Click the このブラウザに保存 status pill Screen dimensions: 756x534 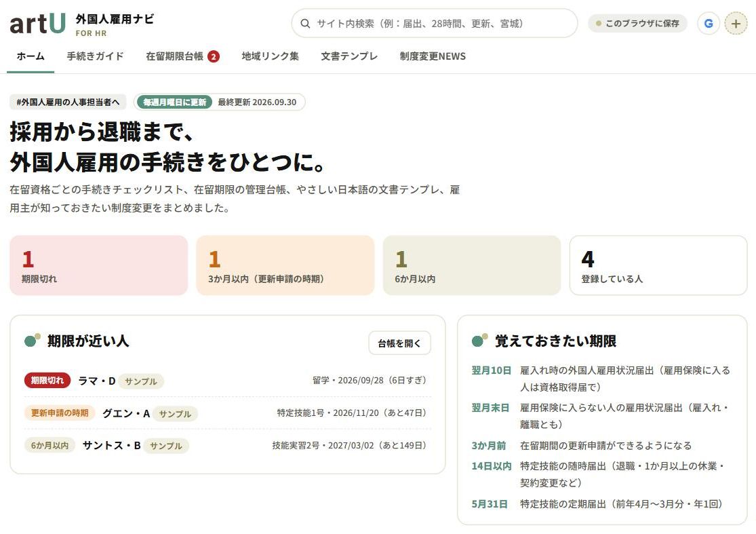[637, 23]
